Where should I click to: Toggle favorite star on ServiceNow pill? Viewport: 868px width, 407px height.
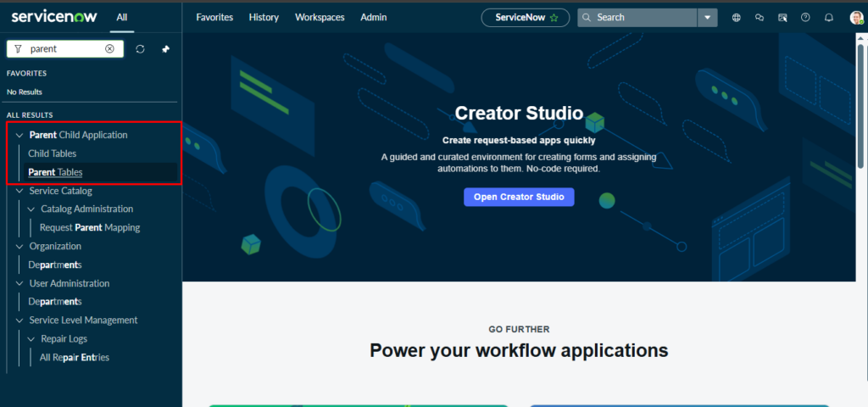click(x=554, y=17)
